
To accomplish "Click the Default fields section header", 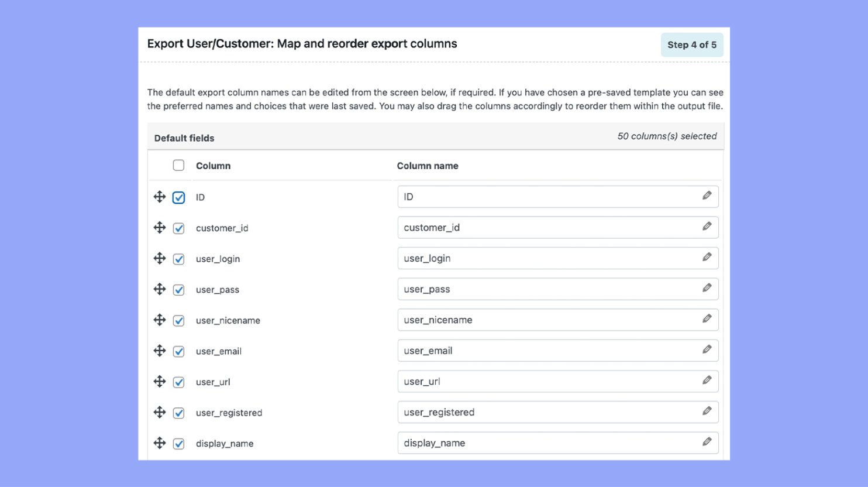I will point(184,138).
